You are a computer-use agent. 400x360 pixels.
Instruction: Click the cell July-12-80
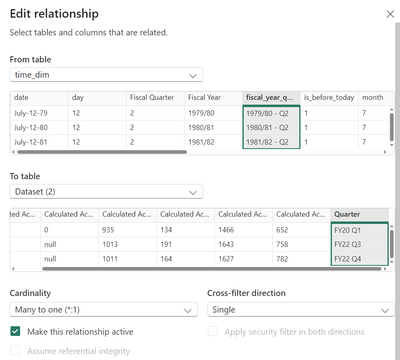click(x=39, y=128)
